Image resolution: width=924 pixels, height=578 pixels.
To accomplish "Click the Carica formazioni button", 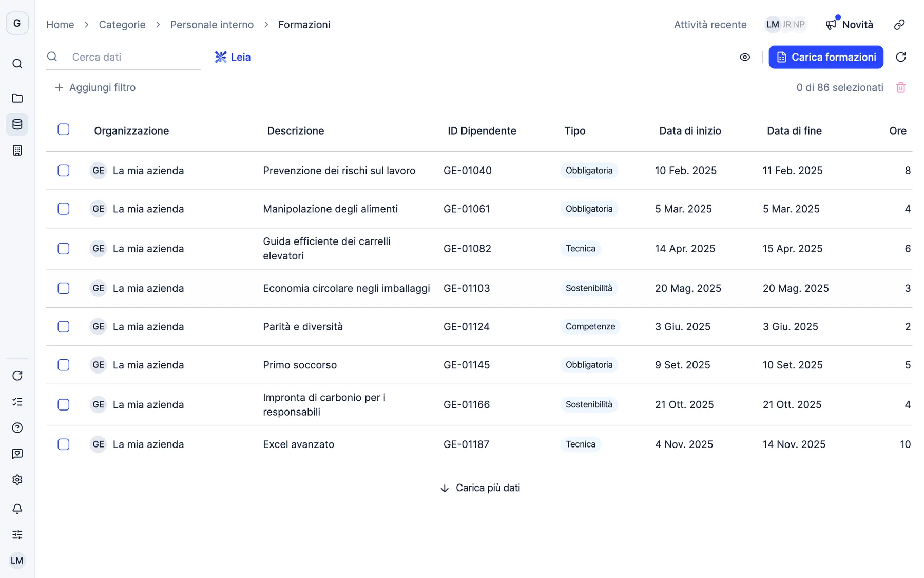I will (826, 57).
